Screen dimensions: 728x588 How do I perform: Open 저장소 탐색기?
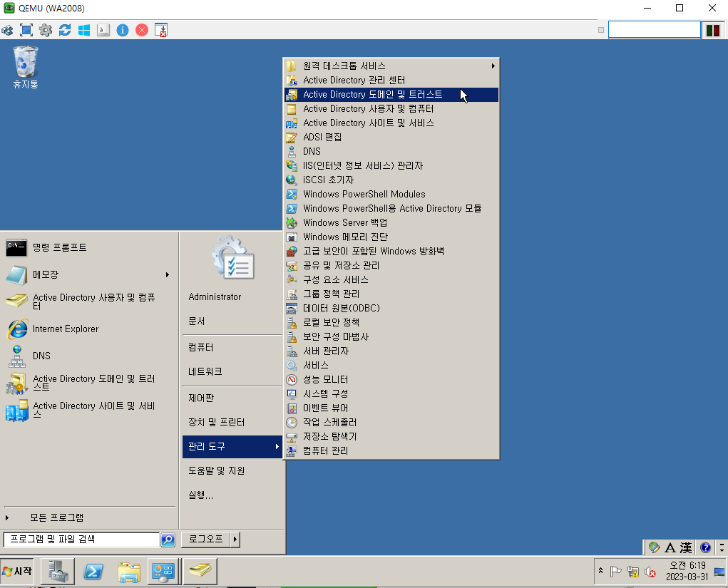(391, 437)
